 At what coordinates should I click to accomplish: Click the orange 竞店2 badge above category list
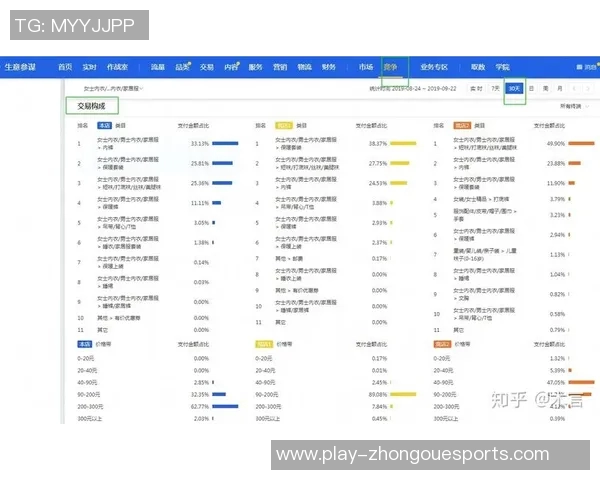tap(462, 126)
